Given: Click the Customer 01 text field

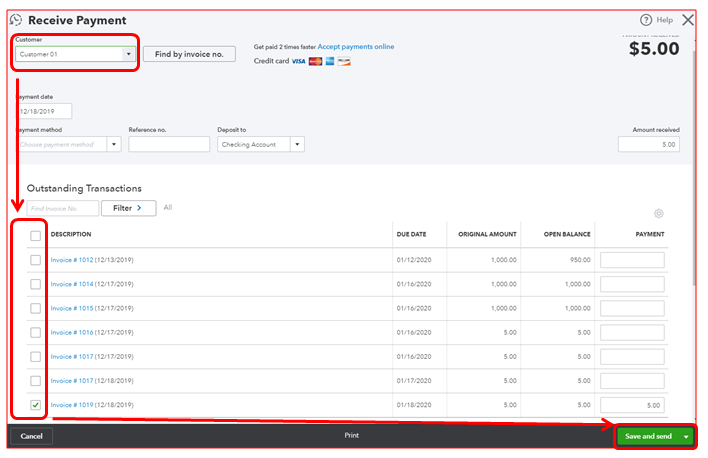Looking at the screenshot, I should coord(69,54).
